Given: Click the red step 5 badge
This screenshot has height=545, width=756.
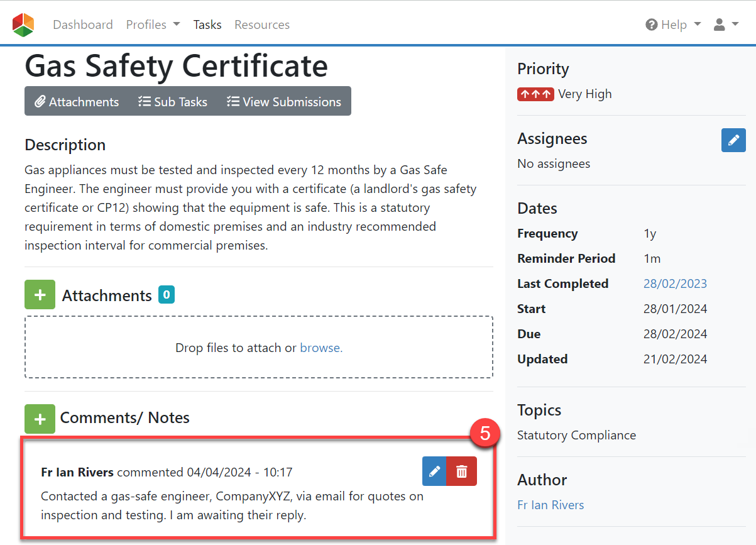Looking at the screenshot, I should [x=485, y=433].
